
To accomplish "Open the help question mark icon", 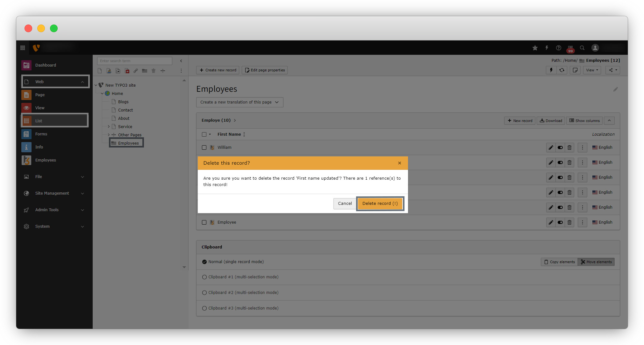I will click(559, 48).
